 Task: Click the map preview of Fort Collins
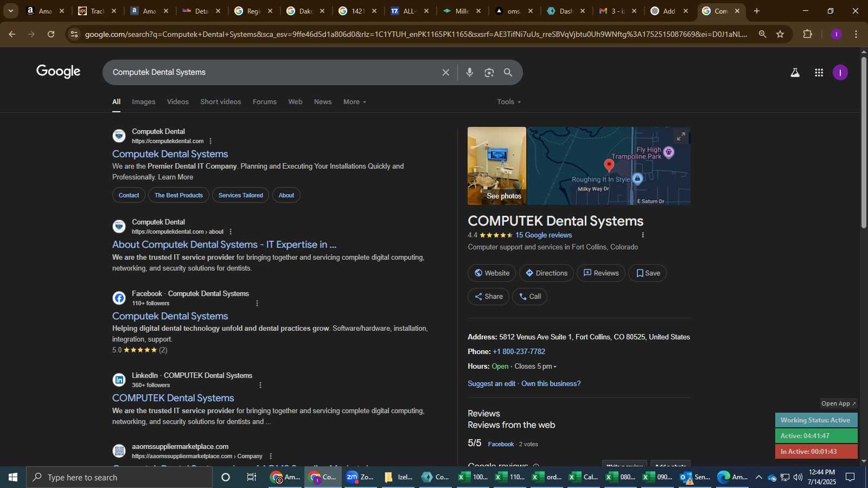pyautogui.click(x=609, y=166)
